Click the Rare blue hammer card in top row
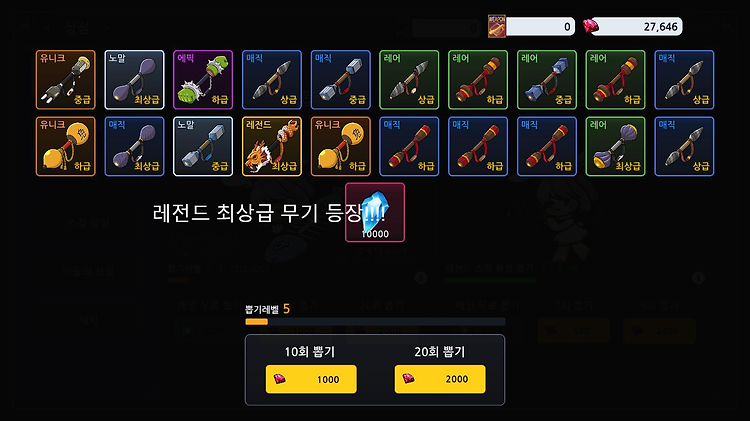This screenshot has height=421, width=750. point(547,80)
